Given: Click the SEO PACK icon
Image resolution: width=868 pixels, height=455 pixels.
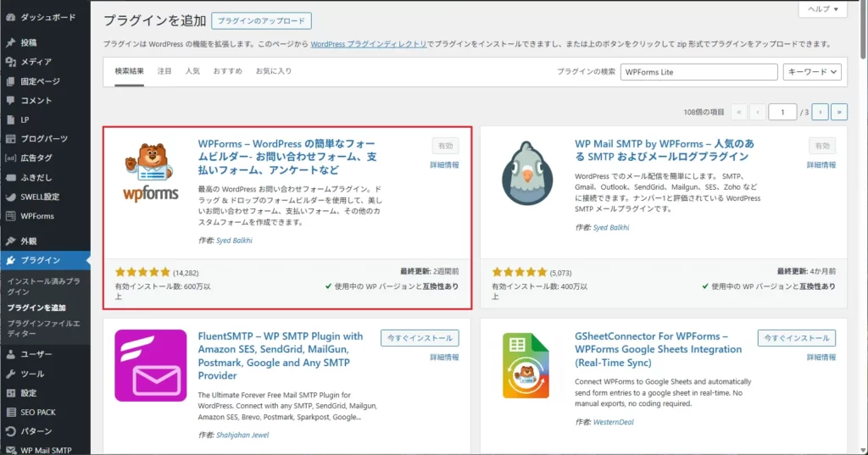Looking at the screenshot, I should tap(10, 413).
